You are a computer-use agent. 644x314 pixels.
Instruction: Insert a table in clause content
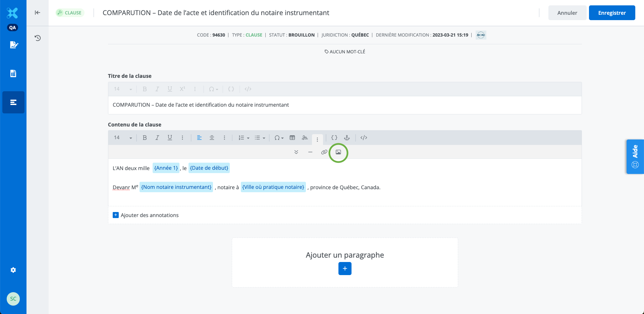point(292,138)
